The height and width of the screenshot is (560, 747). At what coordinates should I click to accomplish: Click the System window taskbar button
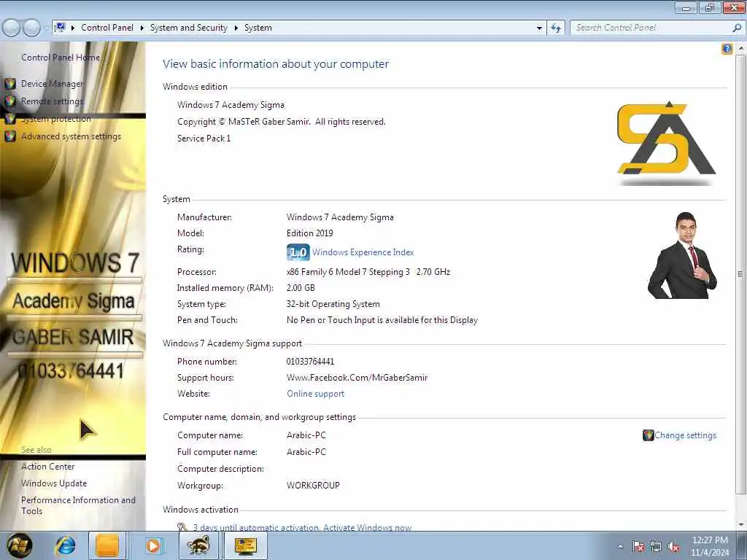[245, 545]
